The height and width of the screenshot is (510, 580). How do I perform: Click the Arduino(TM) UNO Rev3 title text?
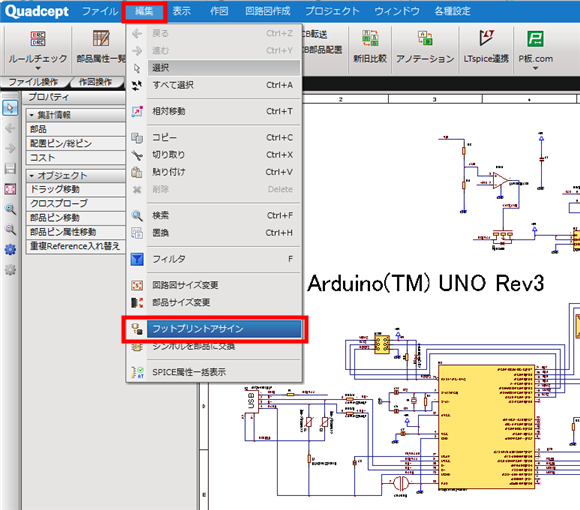425,284
